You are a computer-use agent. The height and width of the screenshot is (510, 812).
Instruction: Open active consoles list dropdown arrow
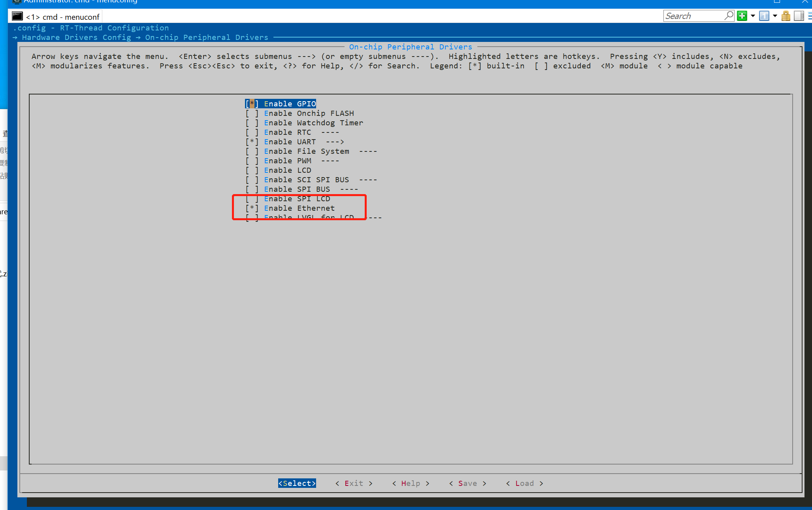click(x=775, y=16)
